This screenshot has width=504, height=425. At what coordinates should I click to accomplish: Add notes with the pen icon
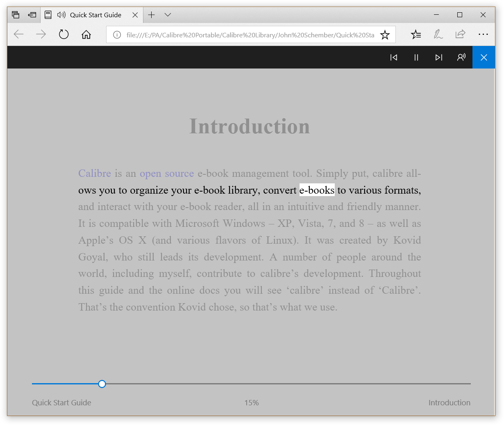coord(438,34)
